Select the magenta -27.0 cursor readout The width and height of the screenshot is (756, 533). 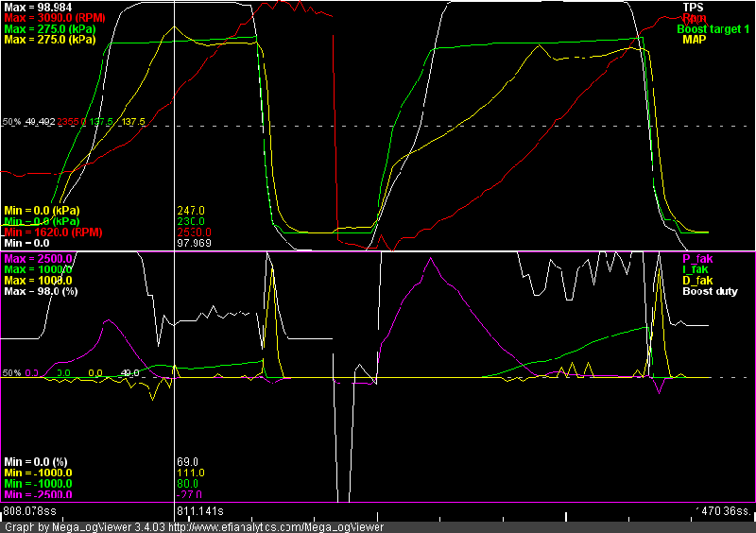(189, 494)
